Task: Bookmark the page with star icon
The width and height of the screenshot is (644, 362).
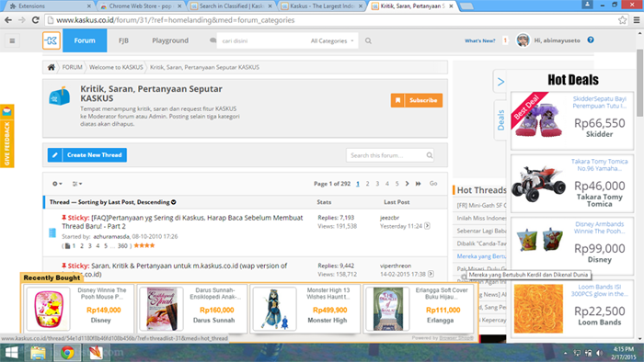Action: pos(623,20)
